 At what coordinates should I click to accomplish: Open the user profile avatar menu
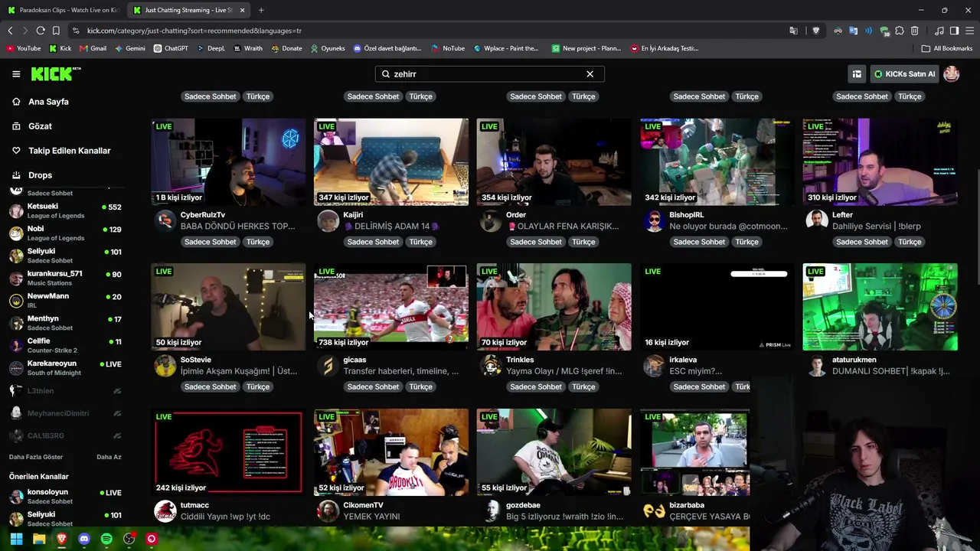pyautogui.click(x=952, y=73)
